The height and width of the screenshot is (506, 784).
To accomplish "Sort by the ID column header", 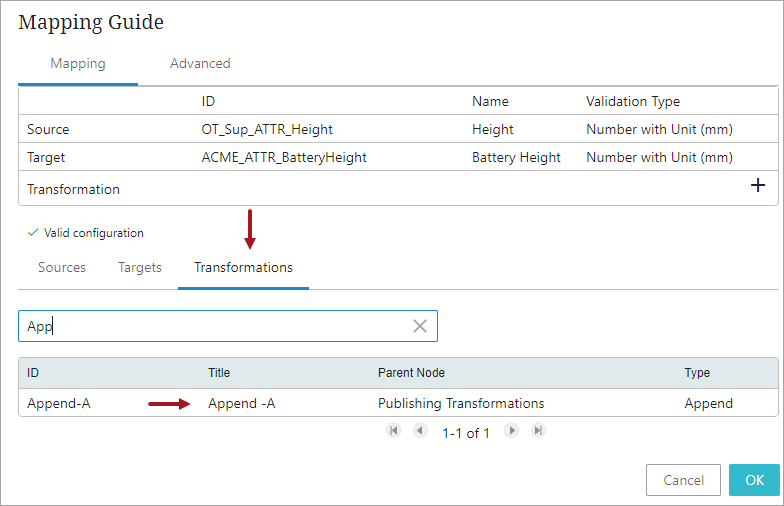I will pos(34,373).
